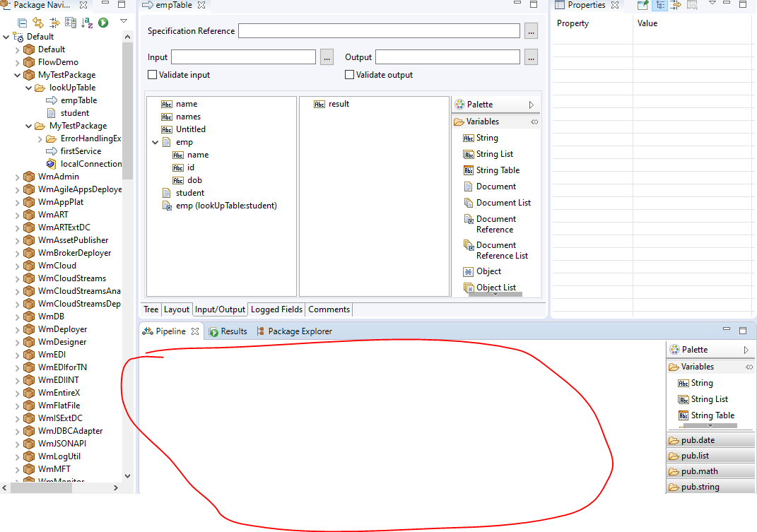757x532 pixels.
Task: Browse for the Input specification
Action: (326, 57)
